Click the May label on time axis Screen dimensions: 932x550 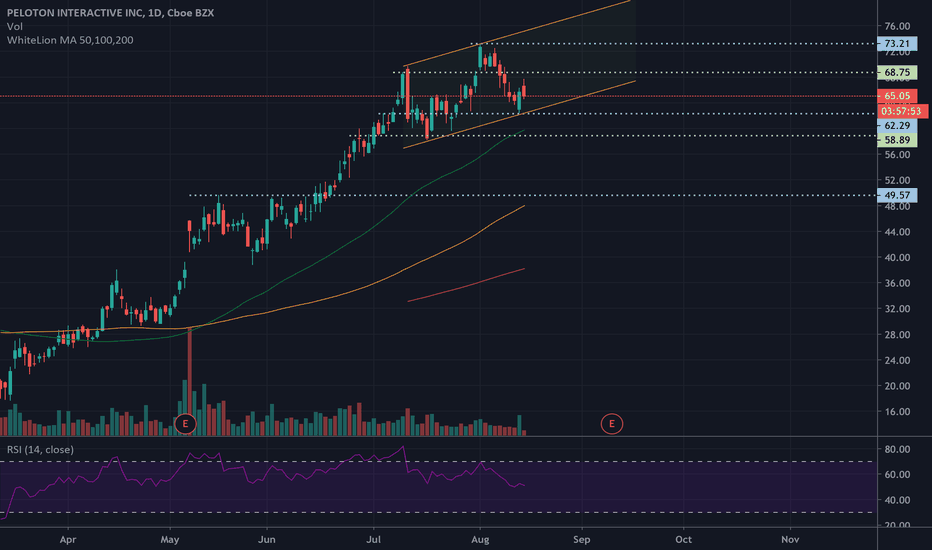point(170,539)
